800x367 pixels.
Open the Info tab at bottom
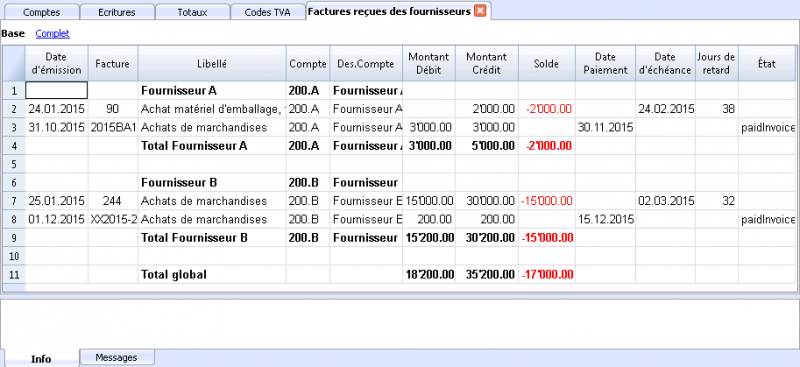tap(41, 358)
